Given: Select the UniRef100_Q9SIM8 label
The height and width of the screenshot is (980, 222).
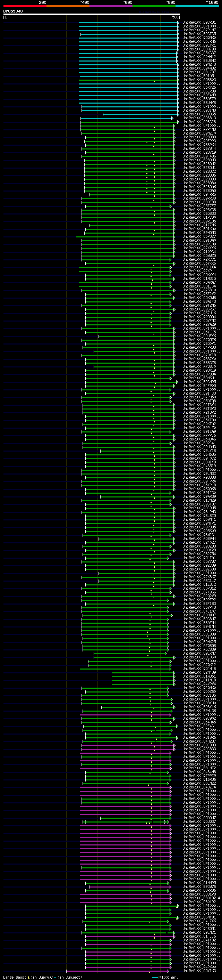Looking at the screenshot, I should 199,110.
